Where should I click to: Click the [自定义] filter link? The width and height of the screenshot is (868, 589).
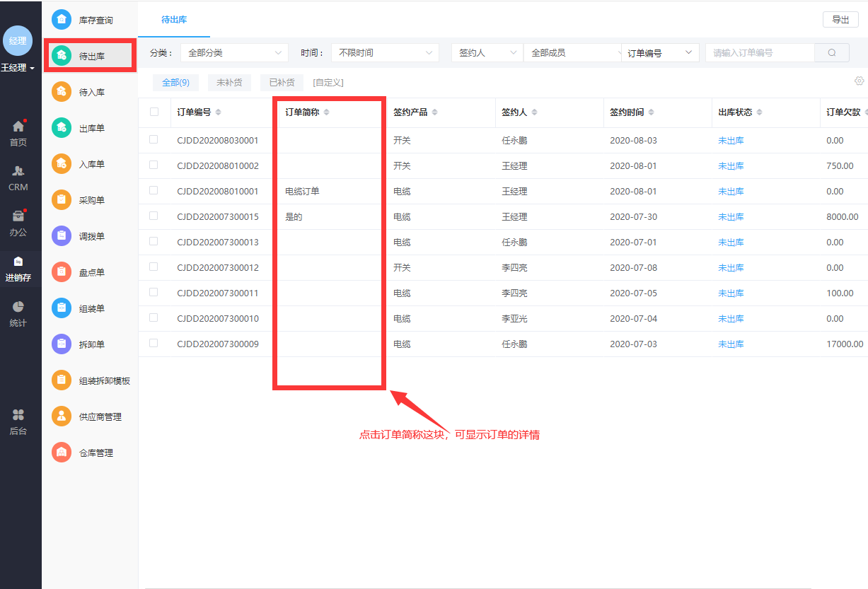[x=328, y=83]
